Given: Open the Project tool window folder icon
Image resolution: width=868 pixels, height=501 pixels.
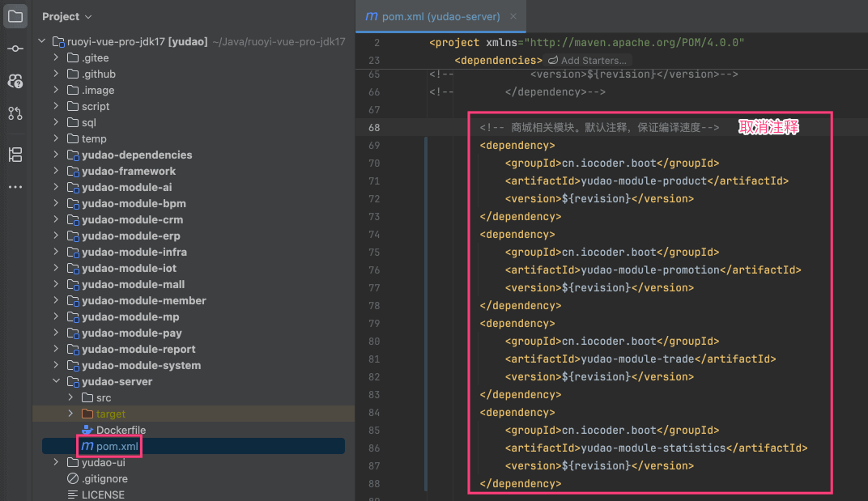Looking at the screenshot, I should point(15,16).
